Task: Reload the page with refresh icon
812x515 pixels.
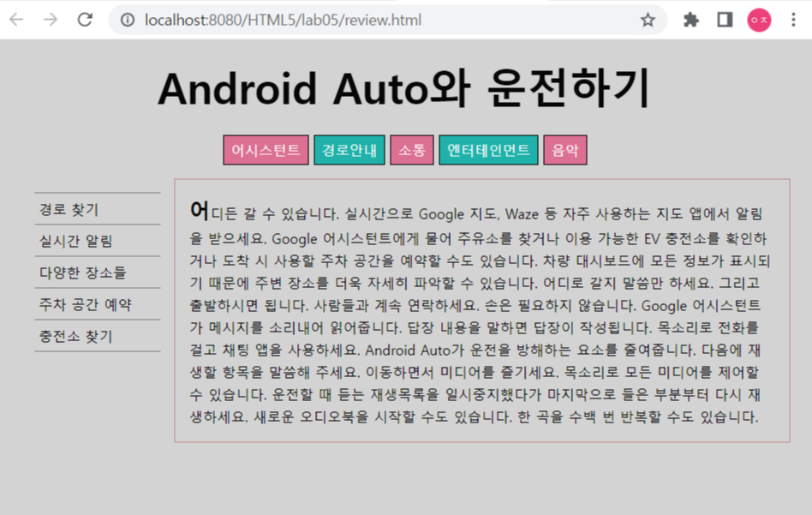Action: point(85,20)
